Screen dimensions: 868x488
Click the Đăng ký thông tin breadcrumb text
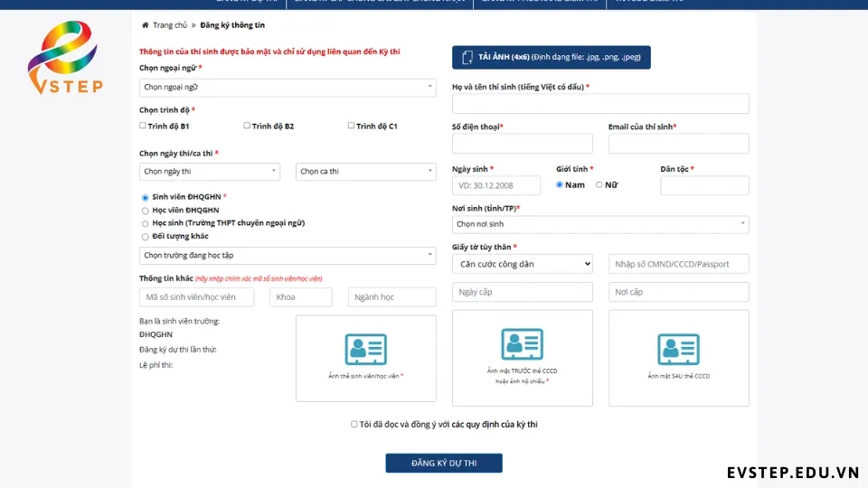pyautogui.click(x=232, y=25)
